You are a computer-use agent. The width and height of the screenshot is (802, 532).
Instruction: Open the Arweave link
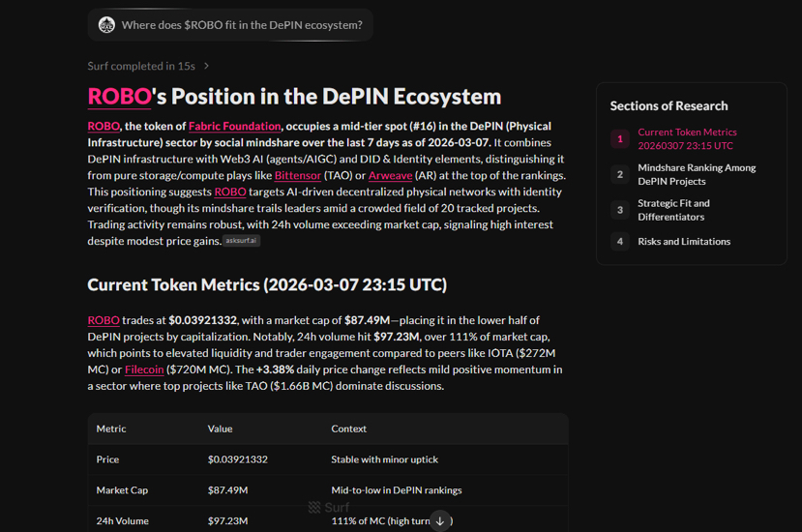(x=390, y=175)
